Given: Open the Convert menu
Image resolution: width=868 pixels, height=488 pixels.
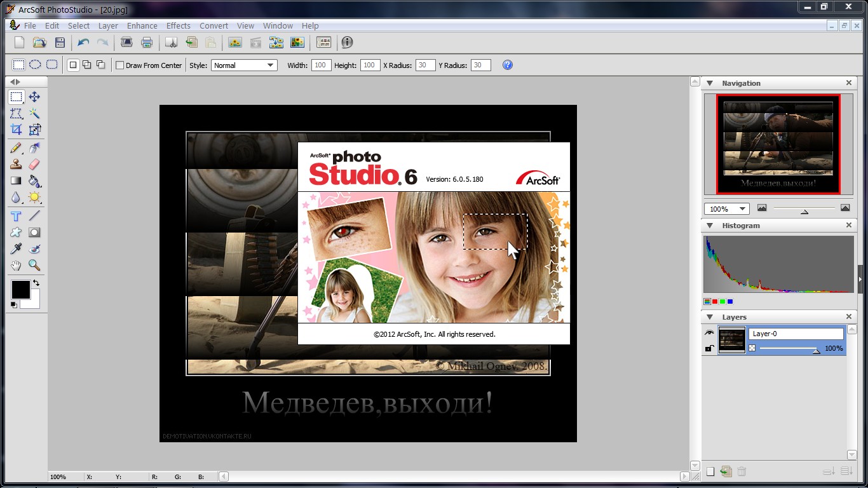Looking at the screenshot, I should click(214, 26).
